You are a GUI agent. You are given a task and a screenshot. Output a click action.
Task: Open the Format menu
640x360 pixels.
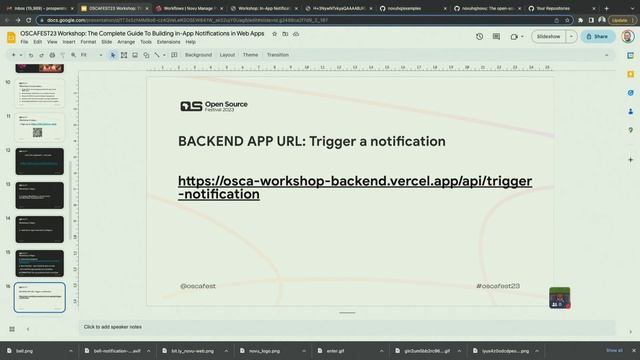[x=88, y=42]
